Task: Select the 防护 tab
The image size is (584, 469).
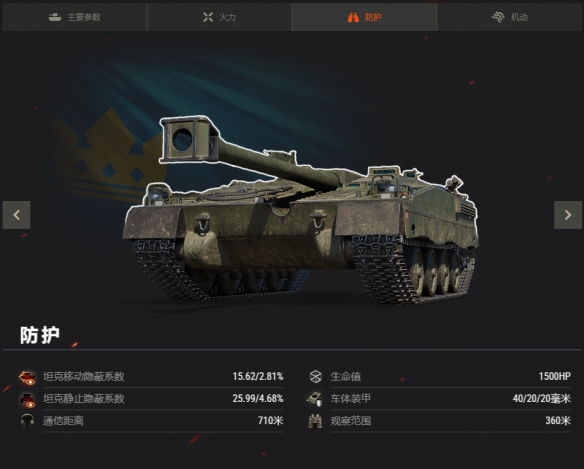Action: pyautogui.click(x=364, y=17)
